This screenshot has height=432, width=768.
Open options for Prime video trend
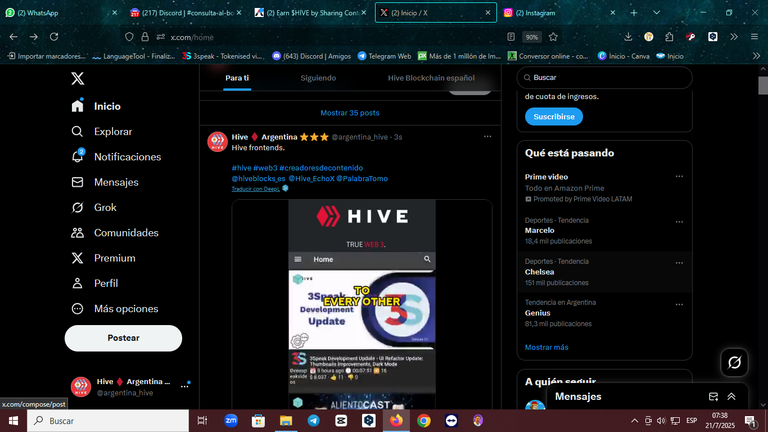pyautogui.click(x=679, y=176)
